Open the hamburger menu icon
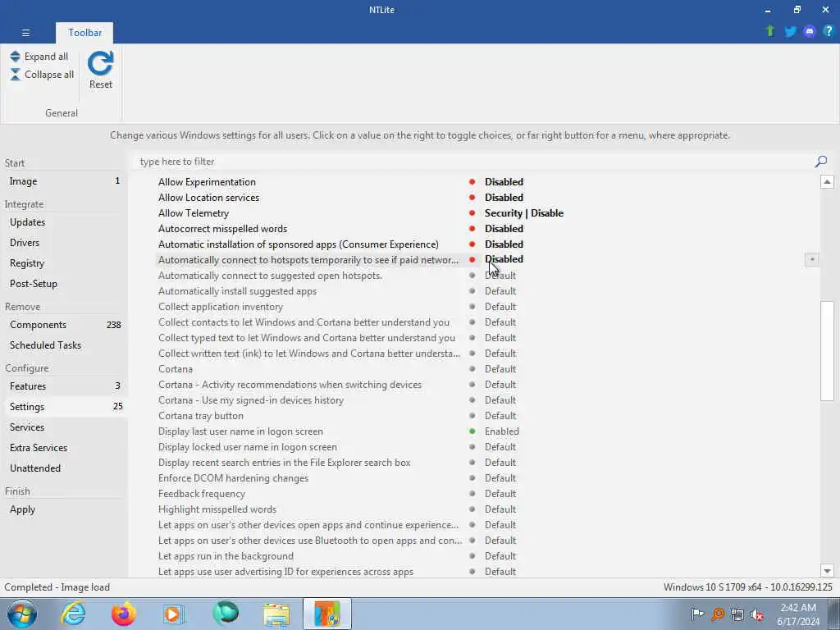The width and height of the screenshot is (840, 630). 25,33
